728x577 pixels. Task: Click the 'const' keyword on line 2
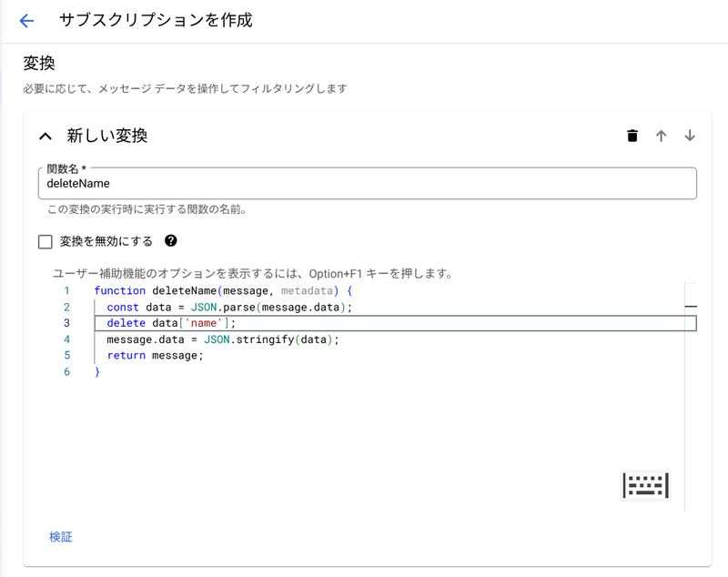point(123,307)
